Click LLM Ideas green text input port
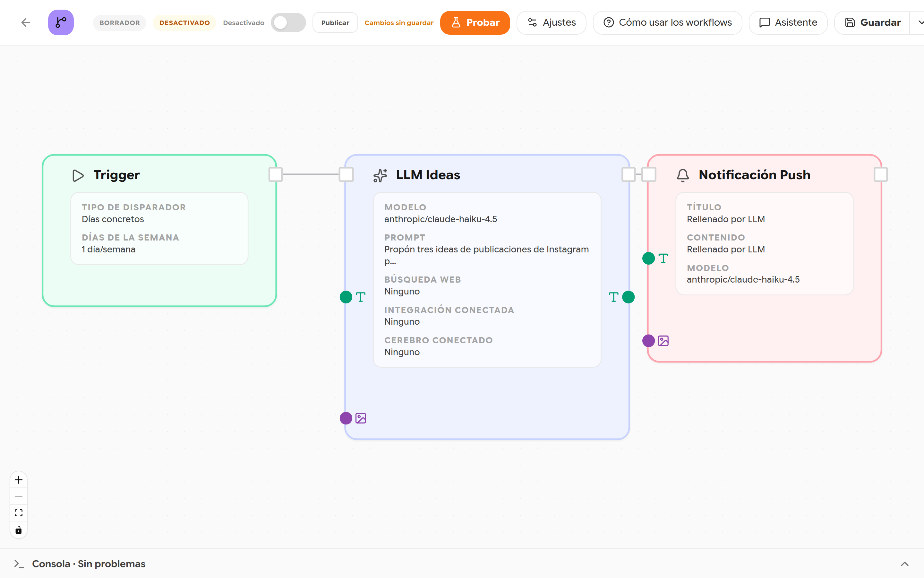This screenshot has height=578, width=924. (x=346, y=297)
